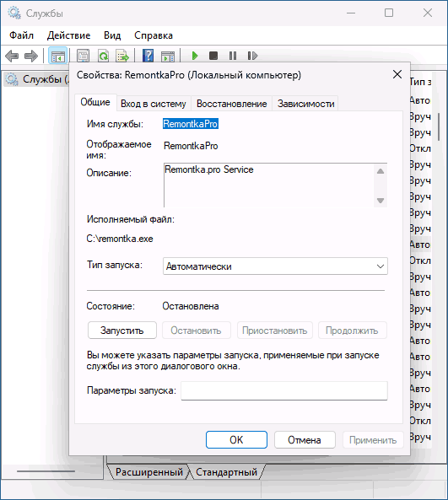This screenshot has width=448, height=500.
Task: Click the disabled Приостановить button
Action: pyautogui.click(x=275, y=331)
